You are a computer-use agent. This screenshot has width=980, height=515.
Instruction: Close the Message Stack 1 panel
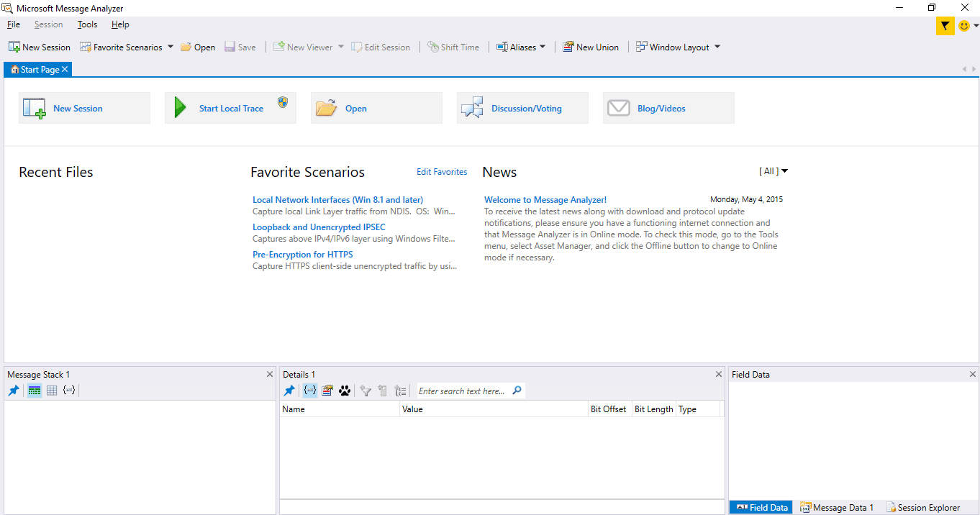pos(270,374)
